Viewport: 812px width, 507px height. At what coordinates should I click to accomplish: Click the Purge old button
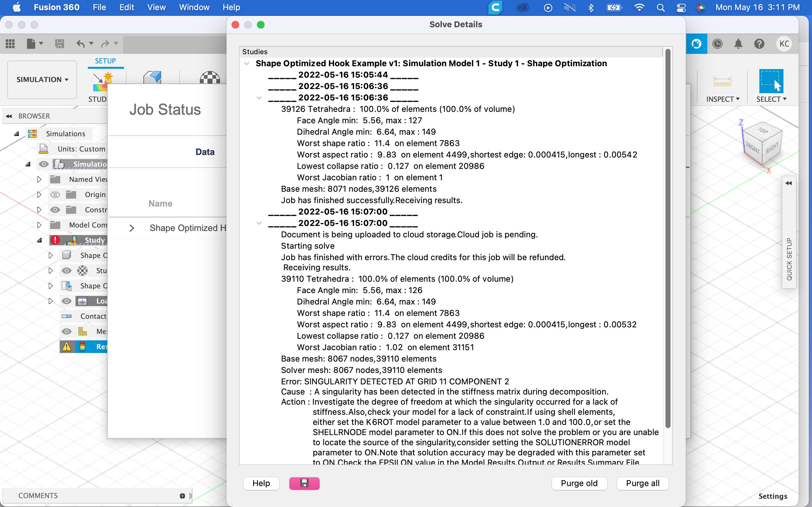(x=579, y=483)
